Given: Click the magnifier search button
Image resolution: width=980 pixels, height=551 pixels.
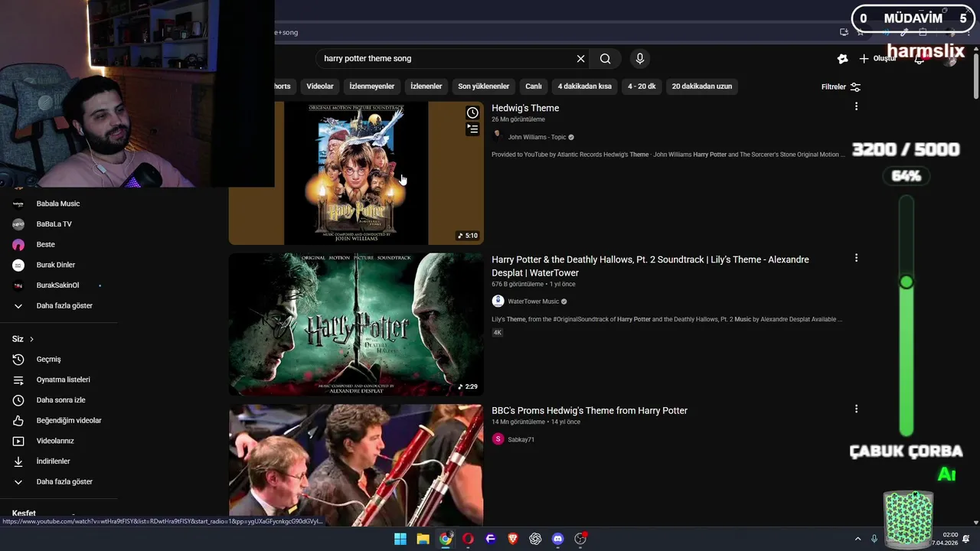Looking at the screenshot, I should (x=605, y=59).
